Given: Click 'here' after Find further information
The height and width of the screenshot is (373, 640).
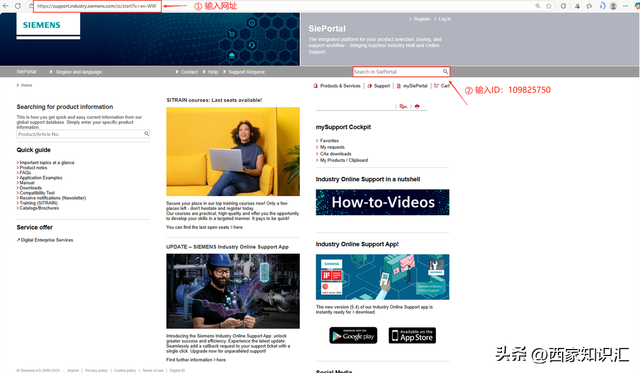Looking at the screenshot, I should 221,360.
